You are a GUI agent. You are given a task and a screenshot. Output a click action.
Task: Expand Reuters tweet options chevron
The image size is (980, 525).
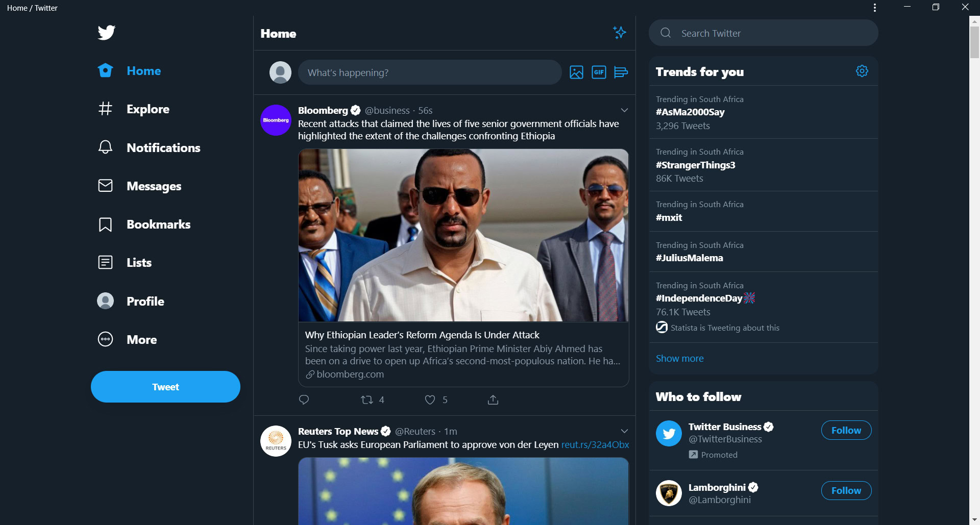click(x=624, y=431)
